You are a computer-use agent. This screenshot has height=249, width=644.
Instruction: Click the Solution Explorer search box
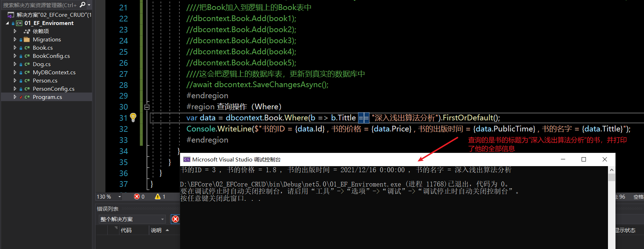point(39,5)
